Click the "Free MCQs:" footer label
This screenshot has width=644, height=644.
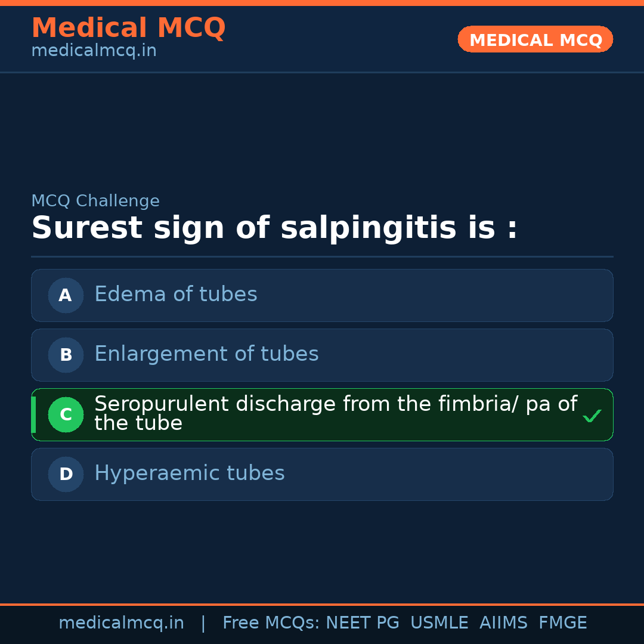[271, 623]
